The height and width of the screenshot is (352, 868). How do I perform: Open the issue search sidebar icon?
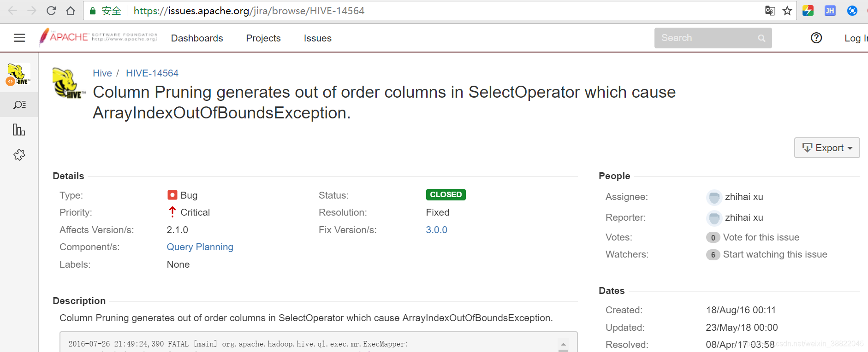point(19,105)
